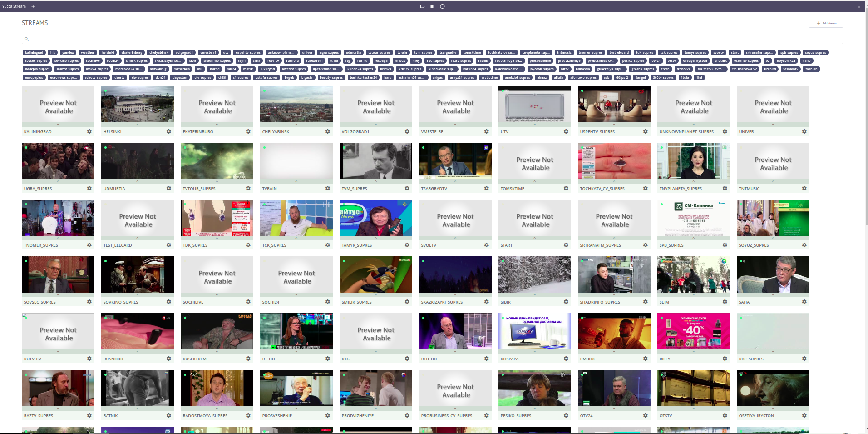This screenshot has height=434, width=868.
Task: Click gear icon on OTV24 card
Action: click(x=646, y=415)
